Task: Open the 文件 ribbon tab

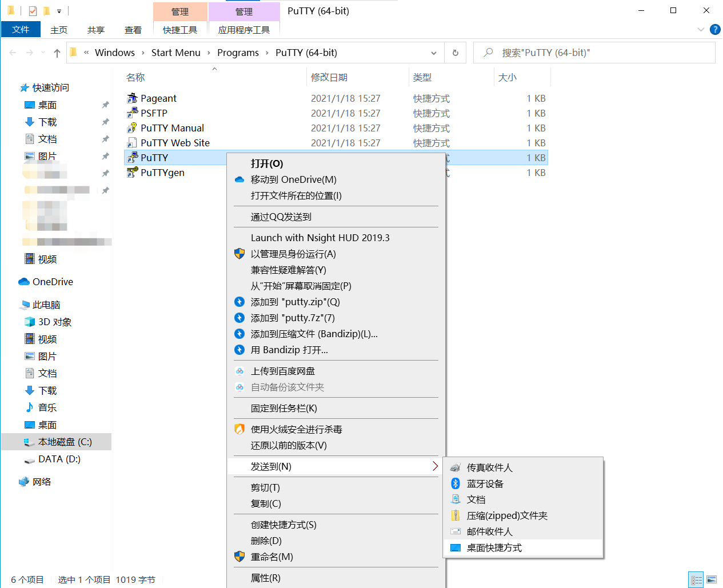Action: (21, 29)
